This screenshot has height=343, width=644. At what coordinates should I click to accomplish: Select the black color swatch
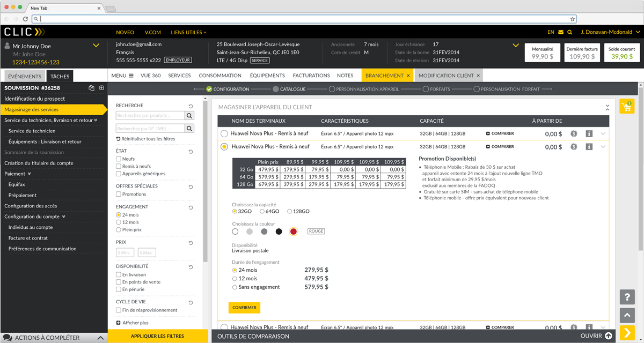279,232
